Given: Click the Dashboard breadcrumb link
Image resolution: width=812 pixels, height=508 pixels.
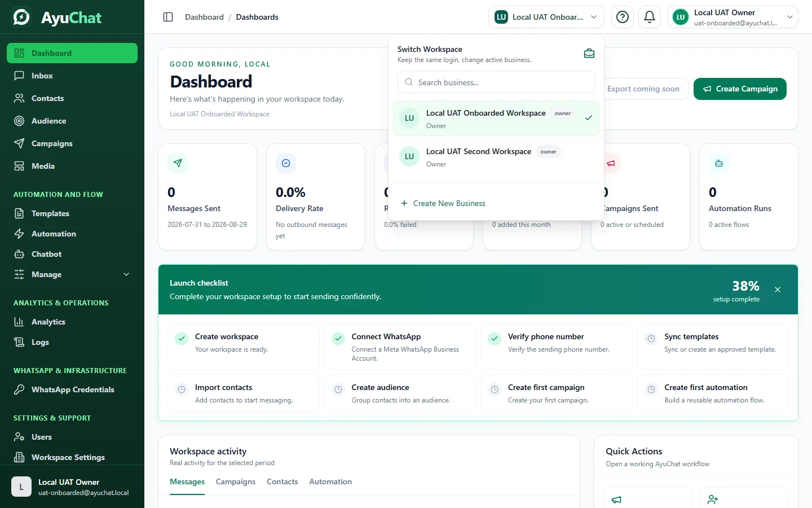Looking at the screenshot, I should click(204, 17).
